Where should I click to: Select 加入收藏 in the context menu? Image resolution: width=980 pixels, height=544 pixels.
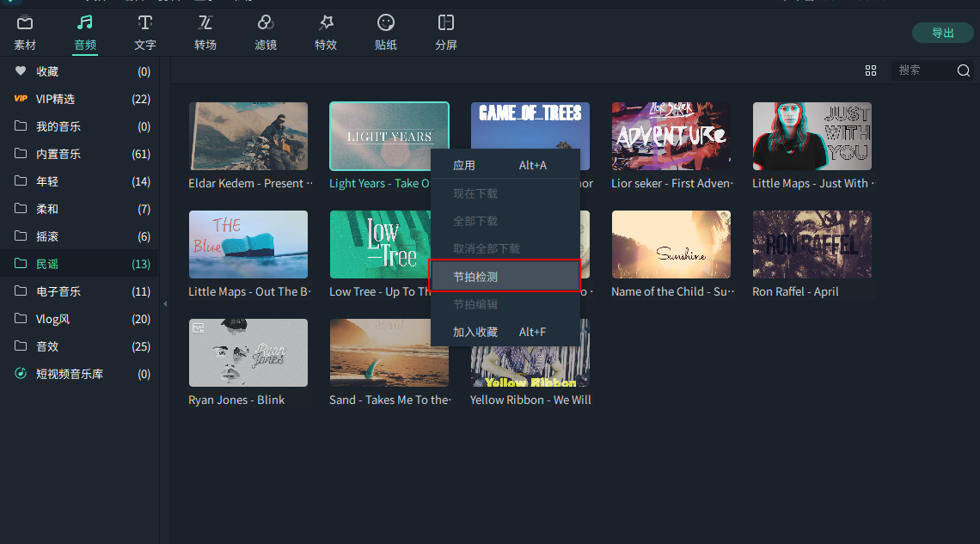(x=475, y=332)
